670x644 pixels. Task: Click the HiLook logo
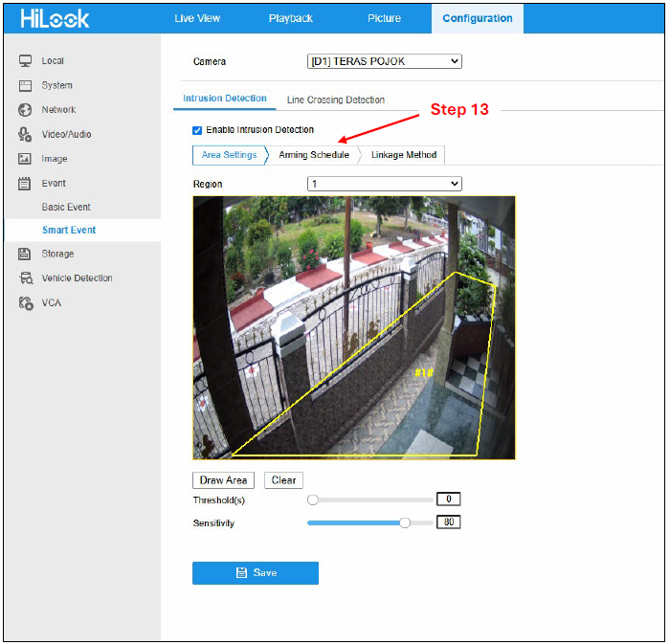click(x=55, y=18)
